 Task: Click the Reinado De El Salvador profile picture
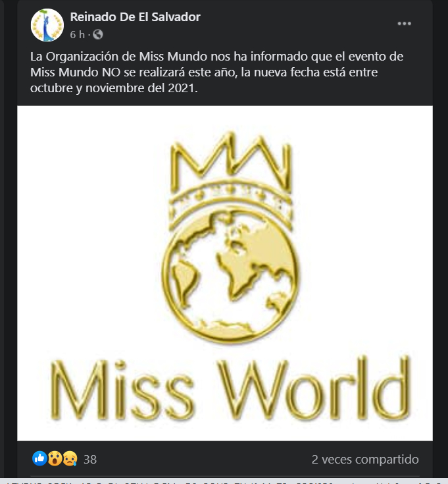(x=47, y=25)
